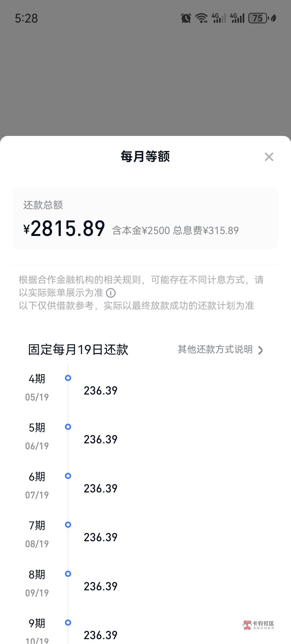The height and width of the screenshot is (644, 291).
Task: Tap the first 4G signal icon
Action: click(219, 18)
